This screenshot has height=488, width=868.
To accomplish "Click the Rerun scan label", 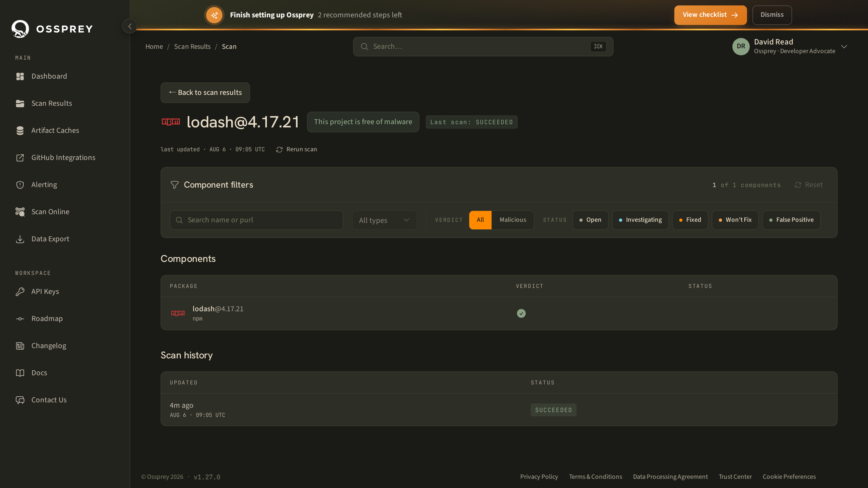I will (302, 150).
